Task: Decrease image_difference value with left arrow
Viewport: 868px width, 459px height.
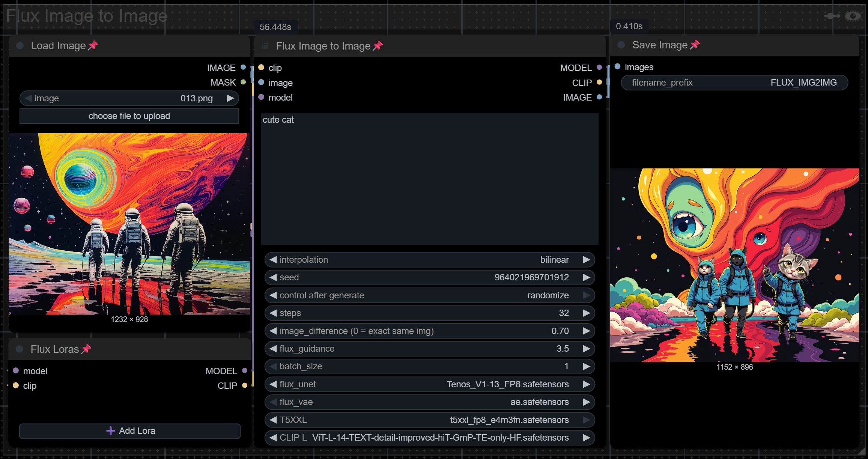Action: tap(273, 331)
